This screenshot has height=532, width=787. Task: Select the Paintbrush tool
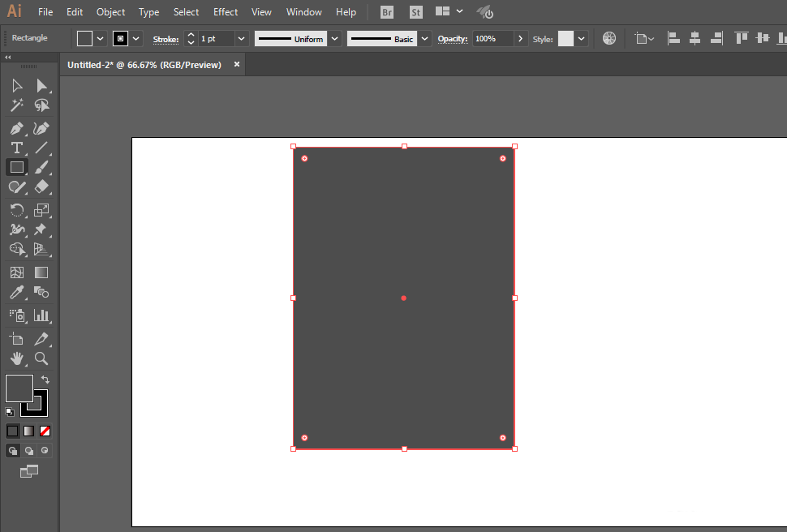click(41, 167)
